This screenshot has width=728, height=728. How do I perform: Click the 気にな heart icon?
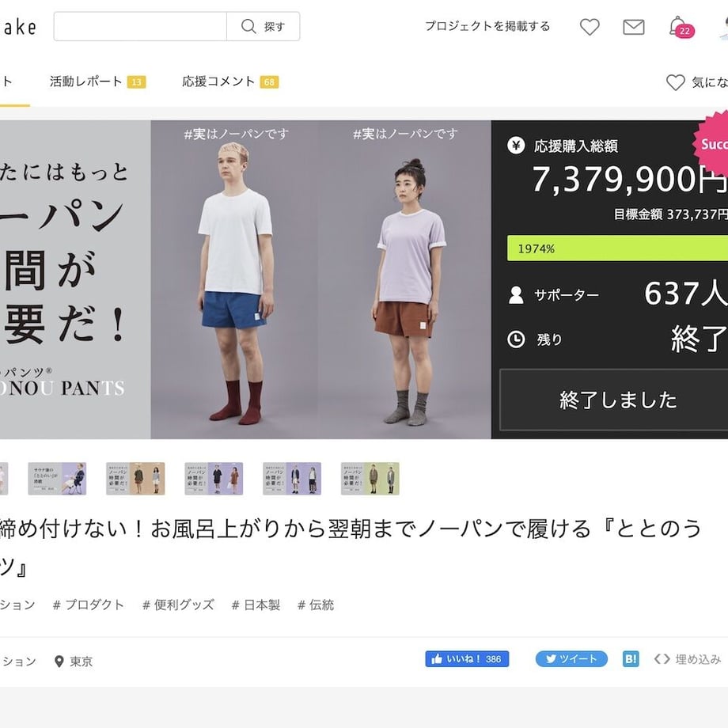(675, 82)
